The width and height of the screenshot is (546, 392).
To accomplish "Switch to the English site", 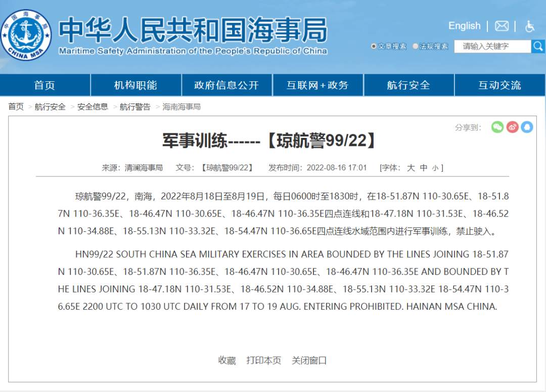I will click(x=464, y=26).
